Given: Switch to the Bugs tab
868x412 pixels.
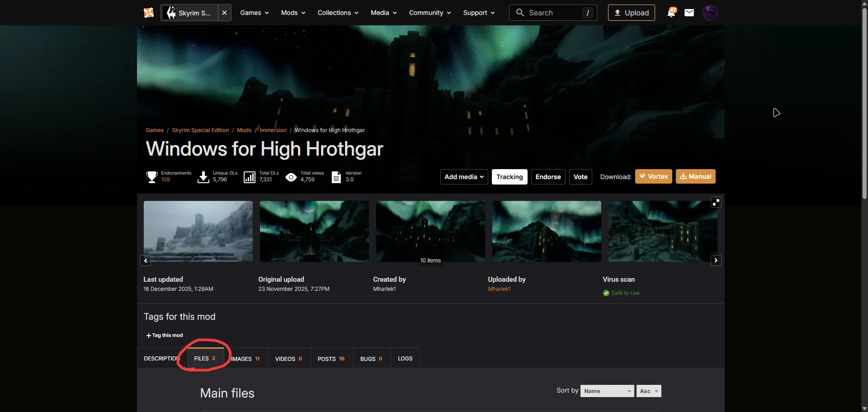Looking at the screenshot, I should (x=372, y=359).
